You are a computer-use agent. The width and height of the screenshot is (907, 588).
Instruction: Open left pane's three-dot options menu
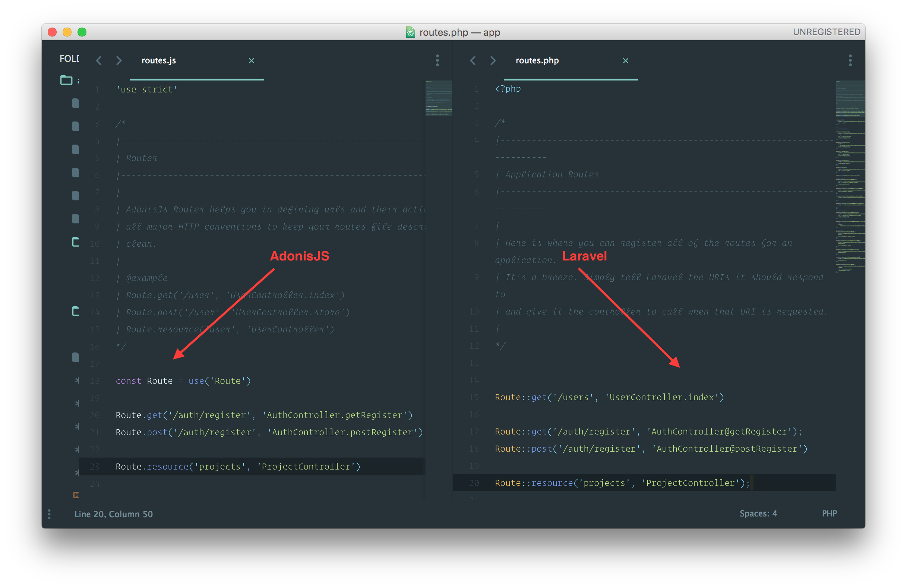(x=437, y=60)
